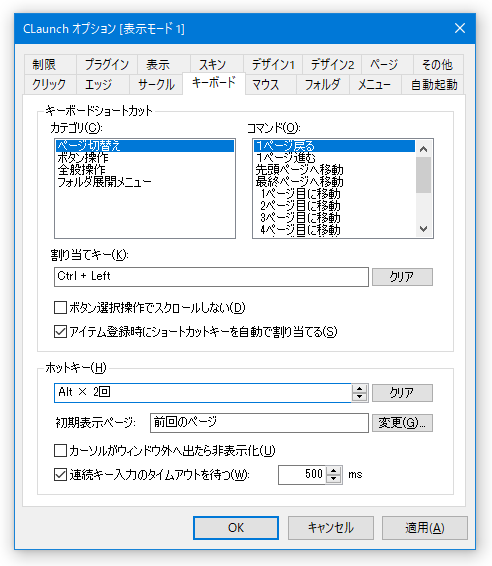The image size is (492, 566).
Task: Switch to the プラグイン tab
Action: click(x=106, y=65)
